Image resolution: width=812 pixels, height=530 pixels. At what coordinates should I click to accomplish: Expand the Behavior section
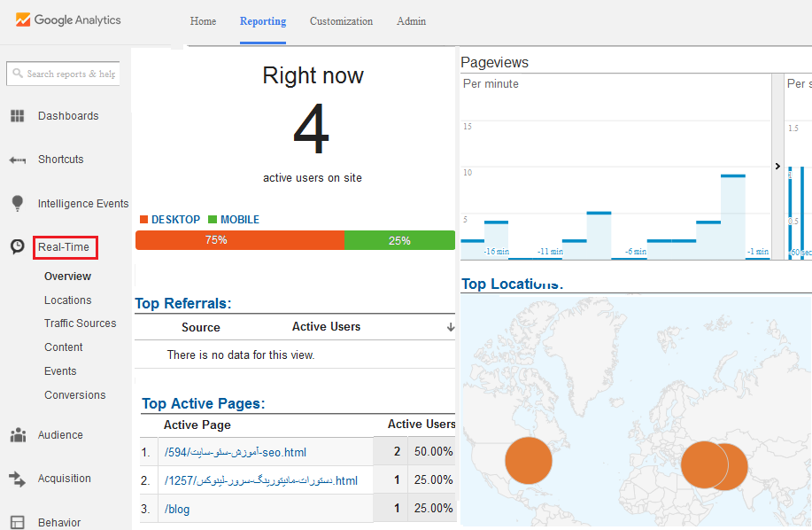click(59, 522)
